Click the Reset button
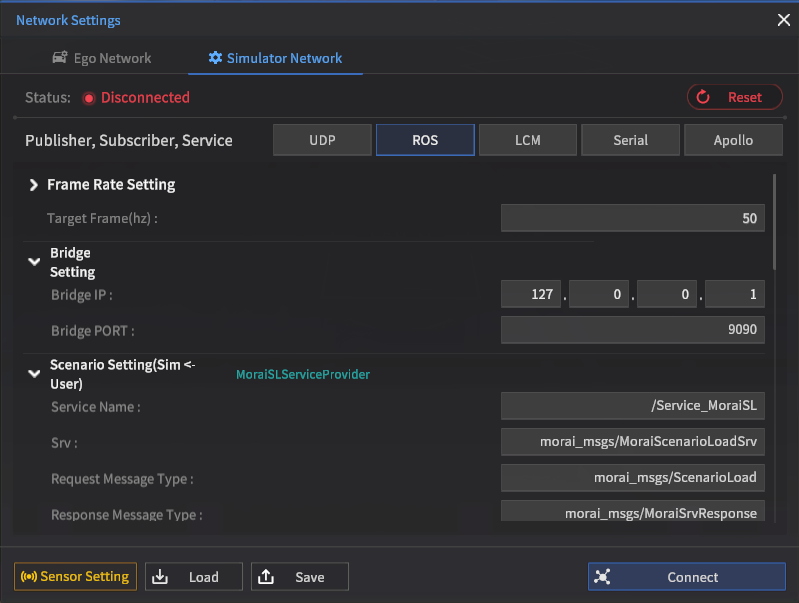Viewport: 799px width, 603px height. point(734,97)
